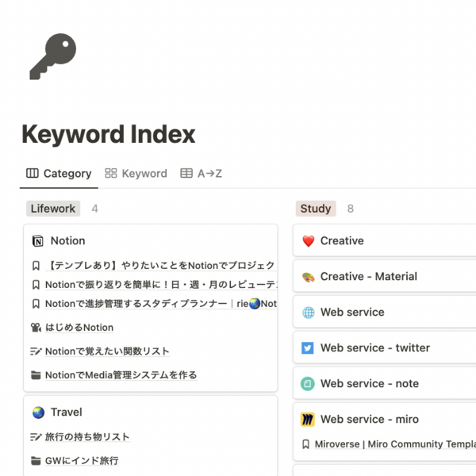Open the NotionでMedia管理システムを作る link

tap(121, 375)
